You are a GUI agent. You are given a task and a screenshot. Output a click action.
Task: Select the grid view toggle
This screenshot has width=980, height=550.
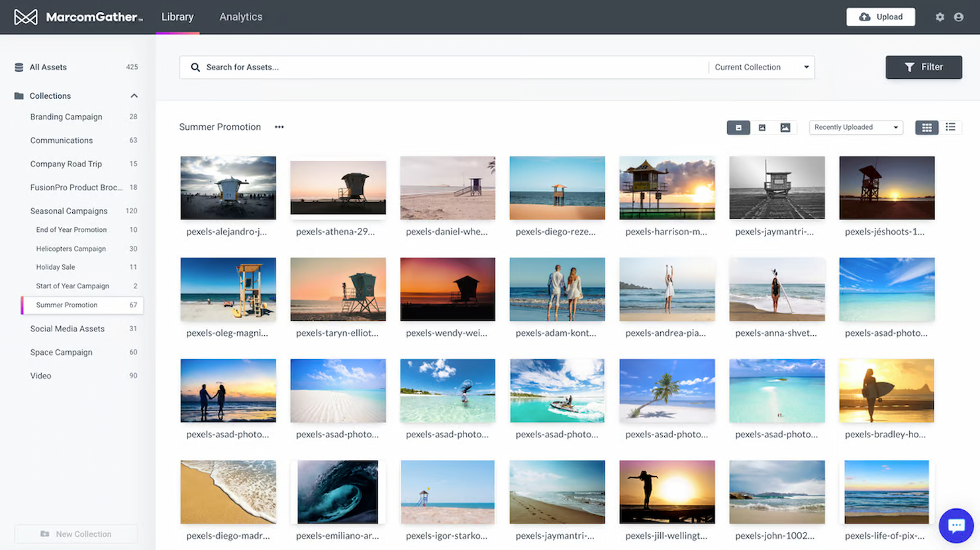tap(926, 127)
